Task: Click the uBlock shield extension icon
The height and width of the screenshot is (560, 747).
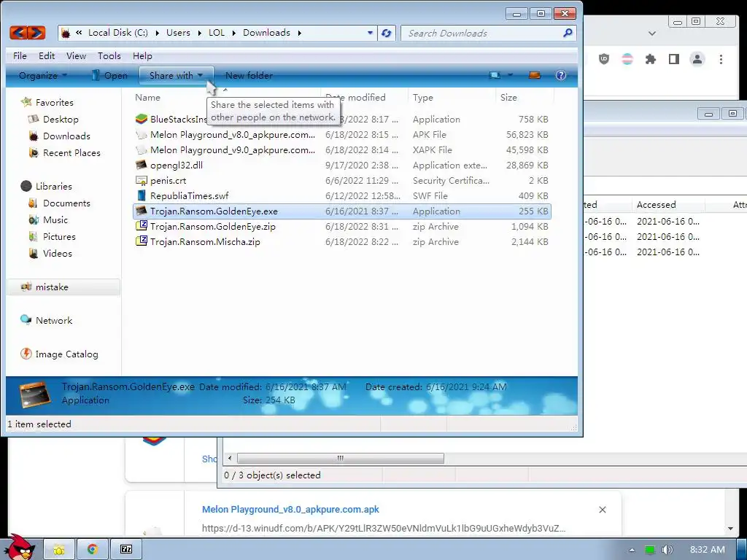Action: (x=603, y=59)
